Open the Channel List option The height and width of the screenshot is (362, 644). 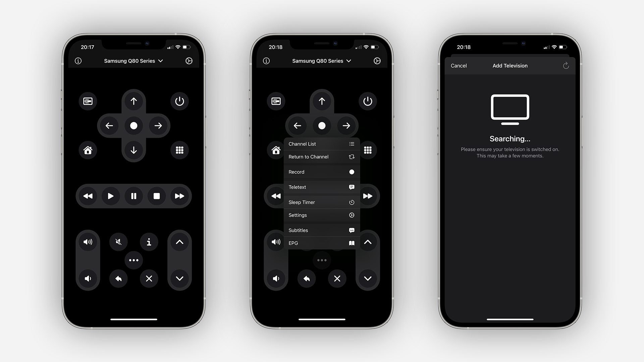321,144
